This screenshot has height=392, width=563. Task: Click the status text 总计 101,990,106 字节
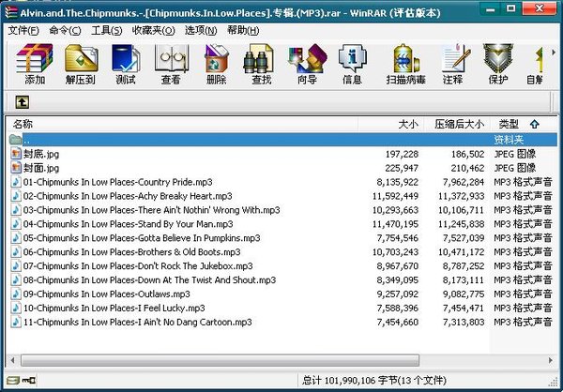(350, 380)
